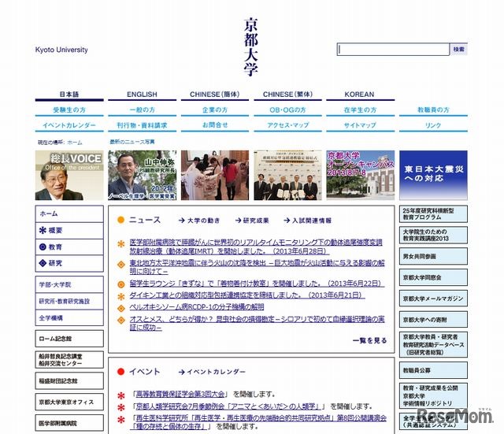Open リンク nav item
Image resolution: width=504 pixels, height=434 pixels.
[x=433, y=125]
